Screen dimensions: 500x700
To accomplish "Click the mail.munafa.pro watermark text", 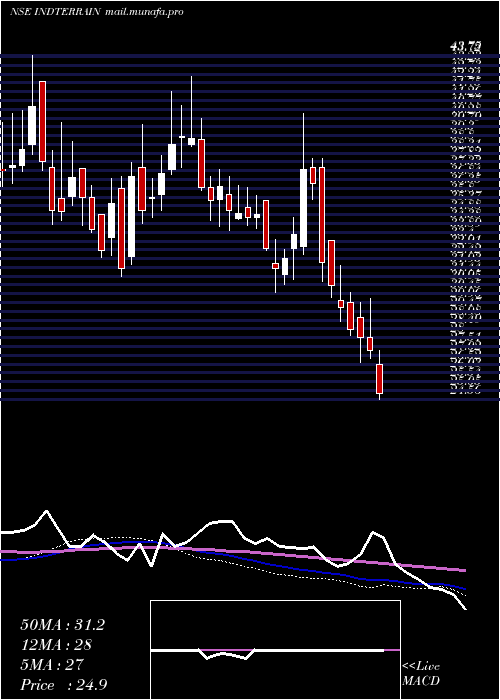I will coord(144,12).
